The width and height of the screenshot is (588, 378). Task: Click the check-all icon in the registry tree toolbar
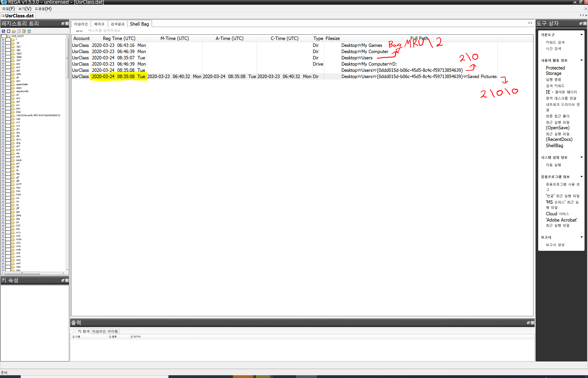pyautogui.click(x=3, y=31)
